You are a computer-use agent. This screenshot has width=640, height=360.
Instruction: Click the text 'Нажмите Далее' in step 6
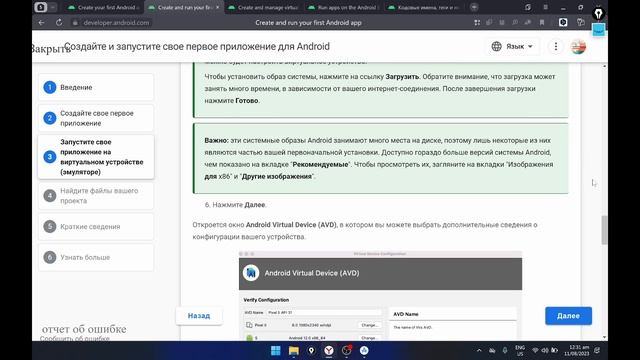[239, 204]
